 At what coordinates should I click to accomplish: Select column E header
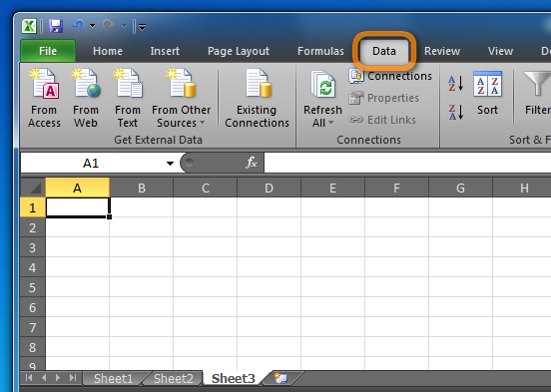pyautogui.click(x=332, y=188)
